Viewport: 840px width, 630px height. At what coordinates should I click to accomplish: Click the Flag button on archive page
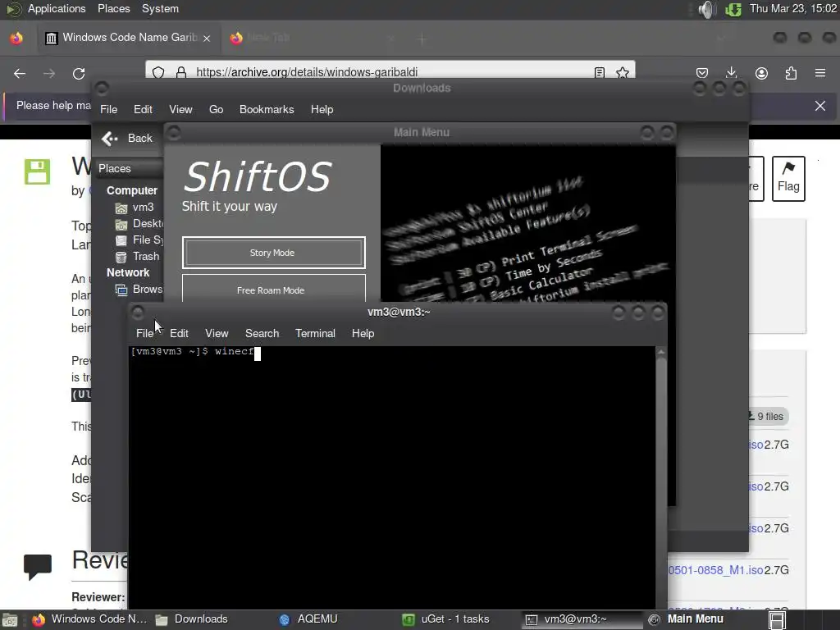click(x=788, y=178)
